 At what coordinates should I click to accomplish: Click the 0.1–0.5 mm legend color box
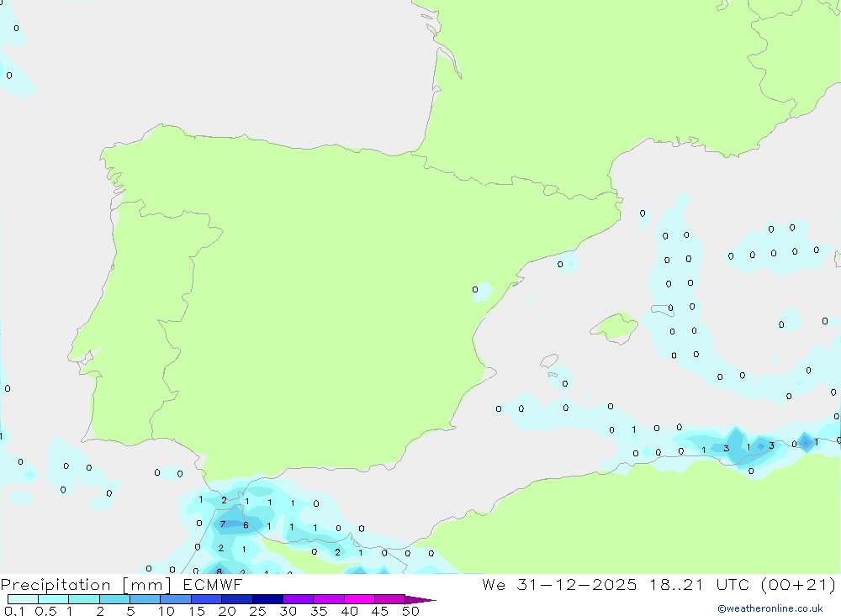(x=23, y=599)
